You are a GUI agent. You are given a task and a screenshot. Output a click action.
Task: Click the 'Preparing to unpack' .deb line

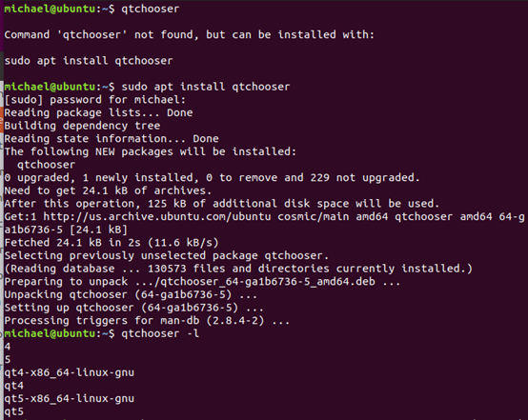click(202, 281)
